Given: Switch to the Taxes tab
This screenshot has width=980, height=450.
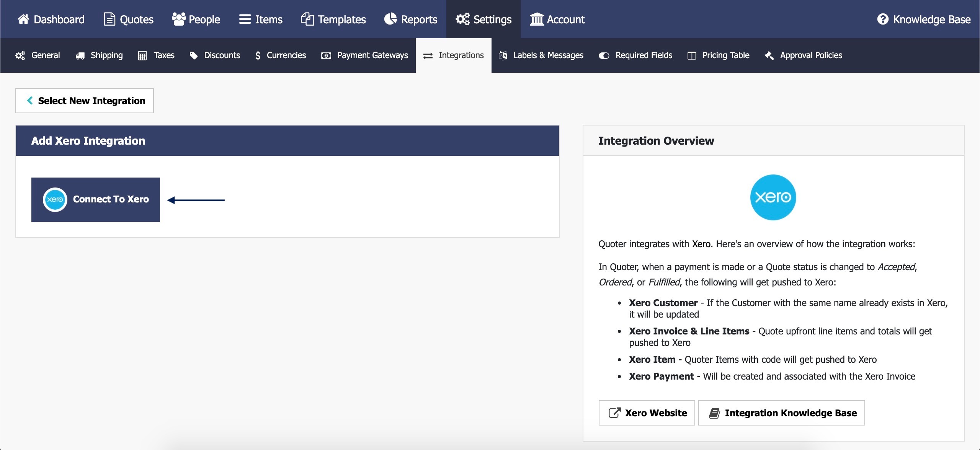Looking at the screenshot, I should (x=156, y=55).
